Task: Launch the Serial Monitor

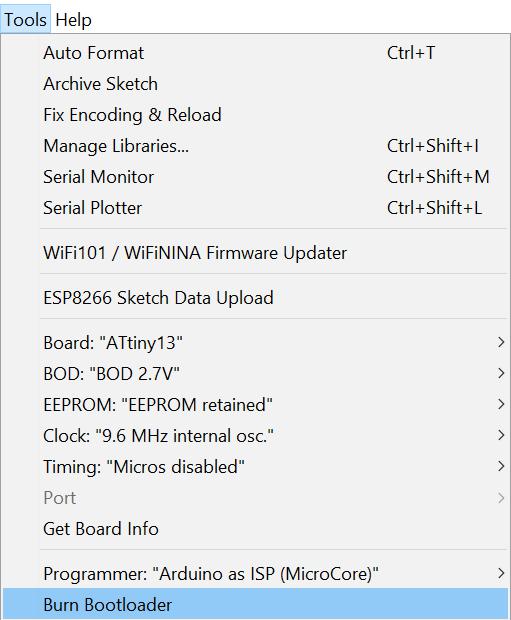Action: click(256, 177)
